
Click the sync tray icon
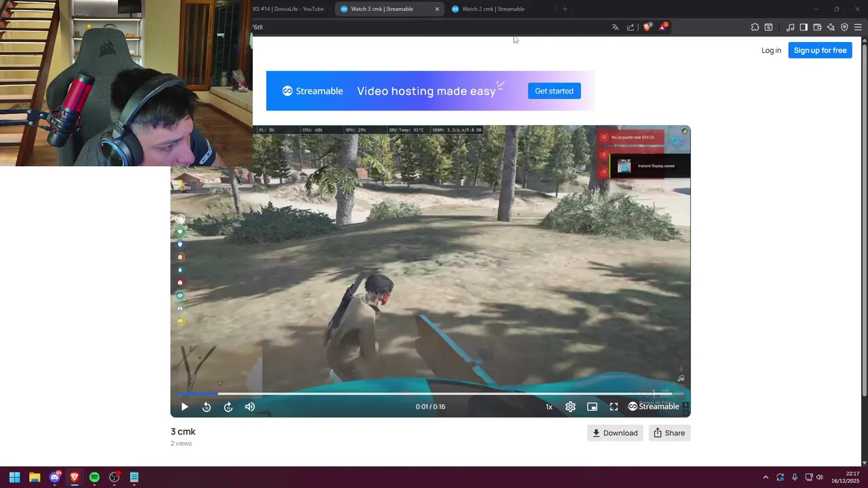[x=781, y=477]
